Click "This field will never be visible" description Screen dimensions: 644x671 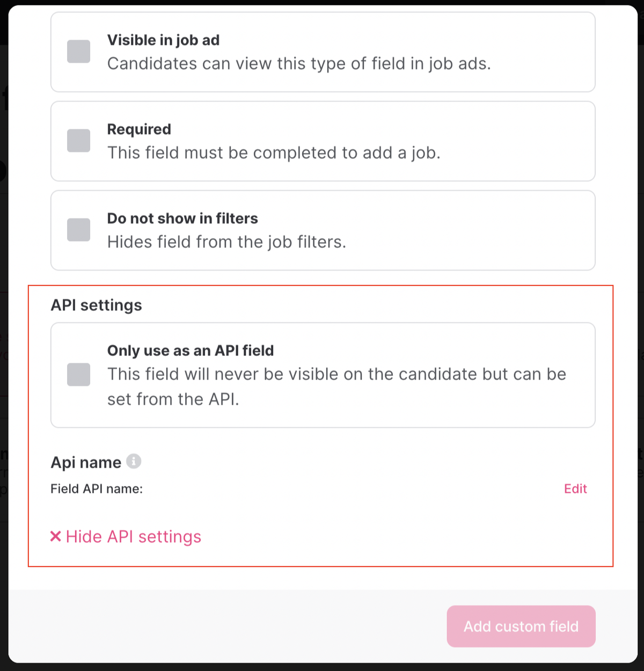[336, 374]
